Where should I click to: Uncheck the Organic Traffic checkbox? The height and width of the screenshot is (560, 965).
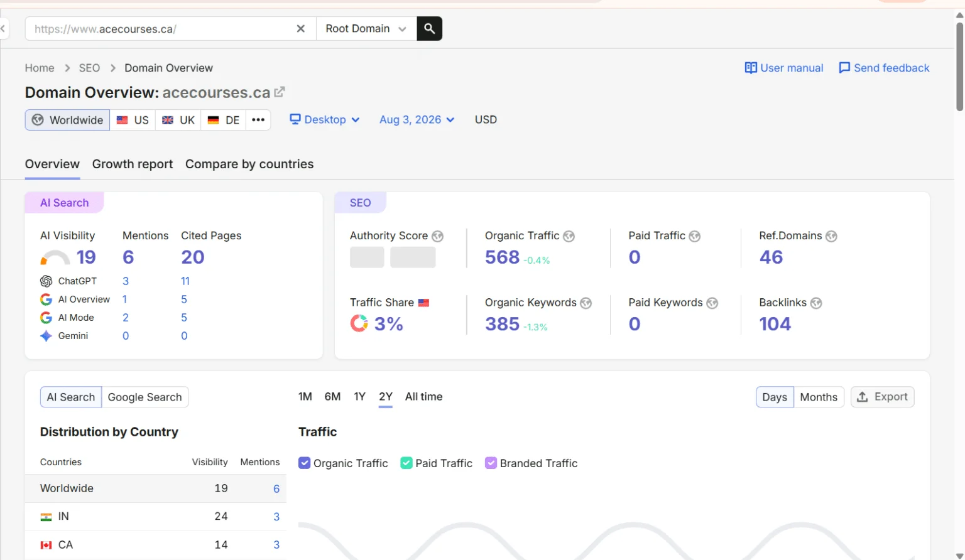305,463
